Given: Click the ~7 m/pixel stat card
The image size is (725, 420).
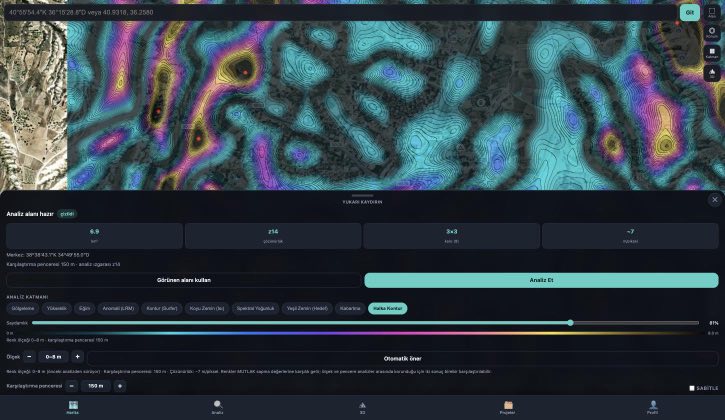Looking at the screenshot, I should click(x=630, y=236).
